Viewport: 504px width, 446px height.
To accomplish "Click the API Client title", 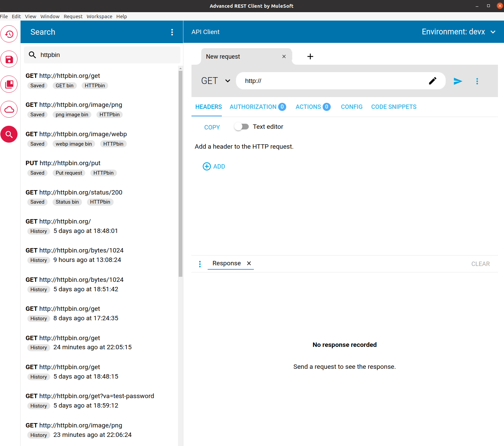I will click(x=205, y=32).
